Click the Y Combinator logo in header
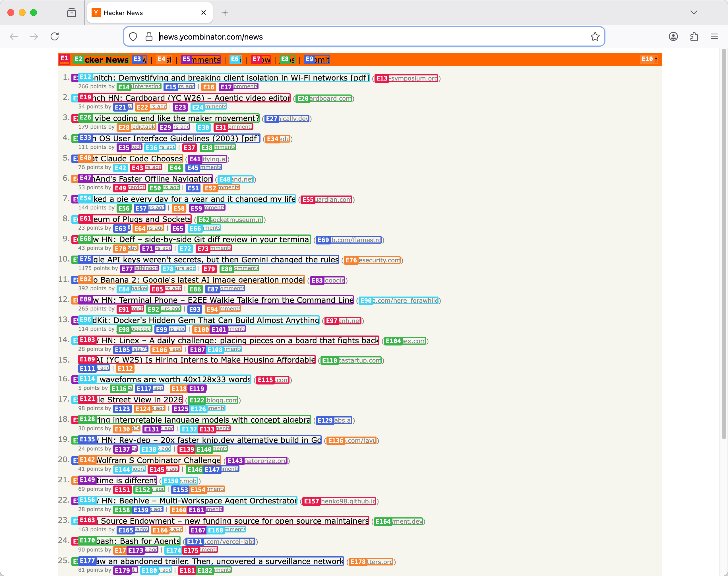728x576 pixels. tap(64, 59)
